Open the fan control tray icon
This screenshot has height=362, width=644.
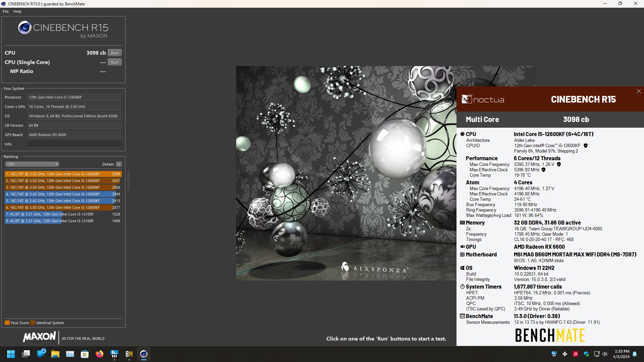tap(565, 354)
